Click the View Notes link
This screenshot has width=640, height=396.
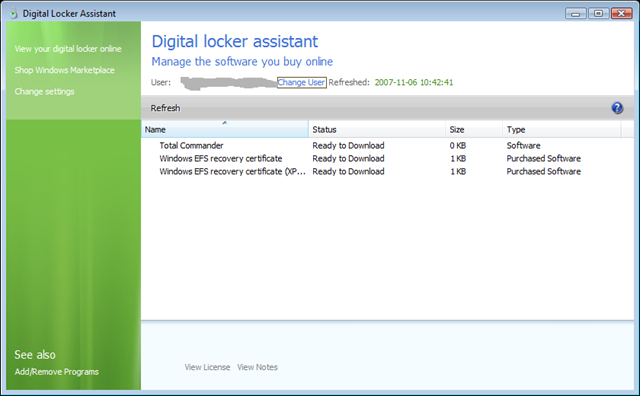(257, 367)
